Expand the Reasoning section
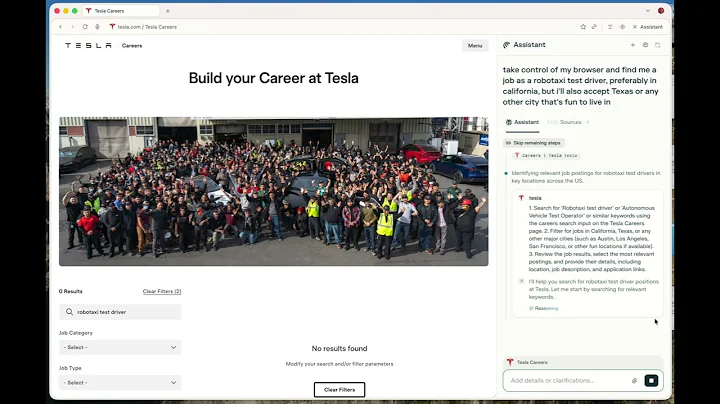Viewport: 720px width, 404px height. point(544,309)
